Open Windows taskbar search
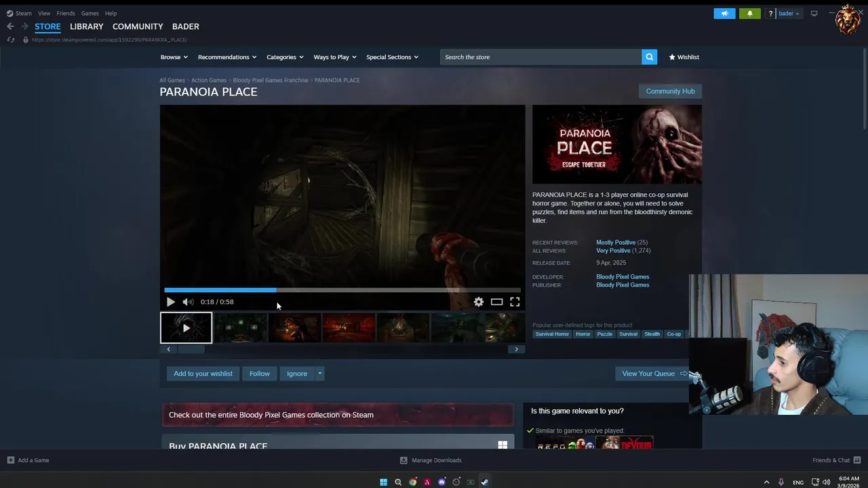 point(398,482)
